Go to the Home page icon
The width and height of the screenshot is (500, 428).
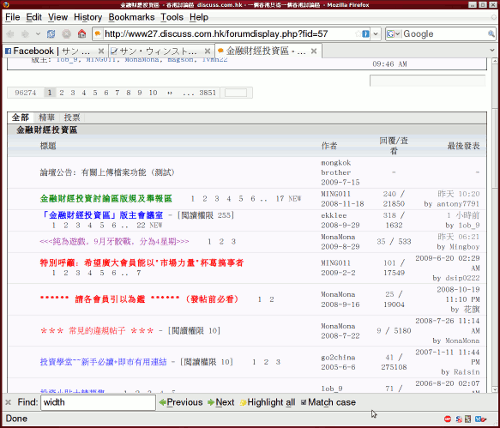[x=82, y=34]
